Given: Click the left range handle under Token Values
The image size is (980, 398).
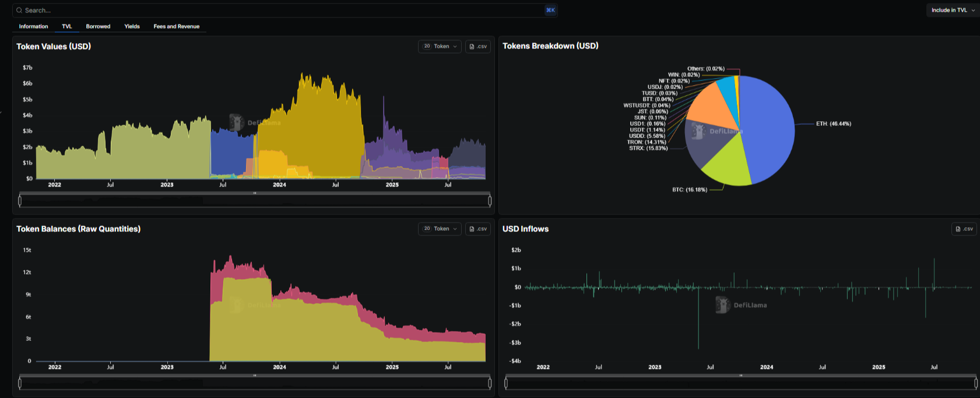Looking at the screenshot, I should (x=20, y=201).
